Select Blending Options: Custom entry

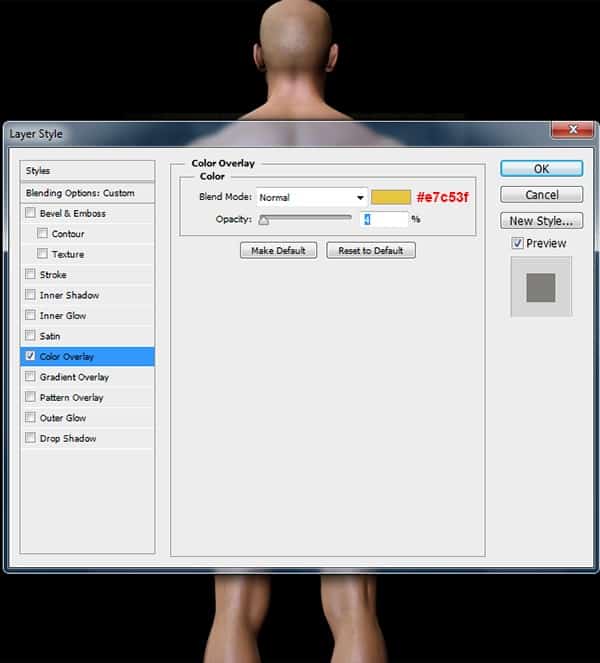88,193
